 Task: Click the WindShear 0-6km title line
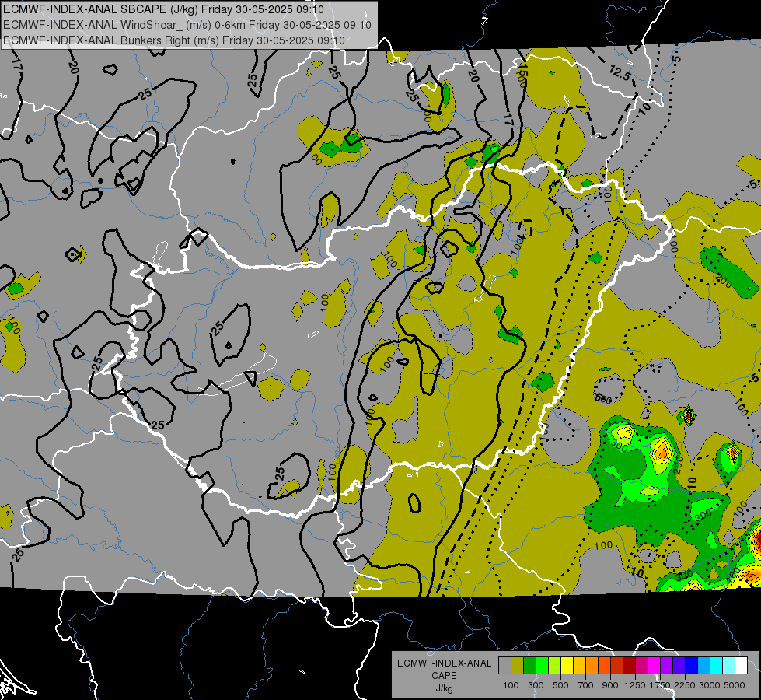click(187, 25)
